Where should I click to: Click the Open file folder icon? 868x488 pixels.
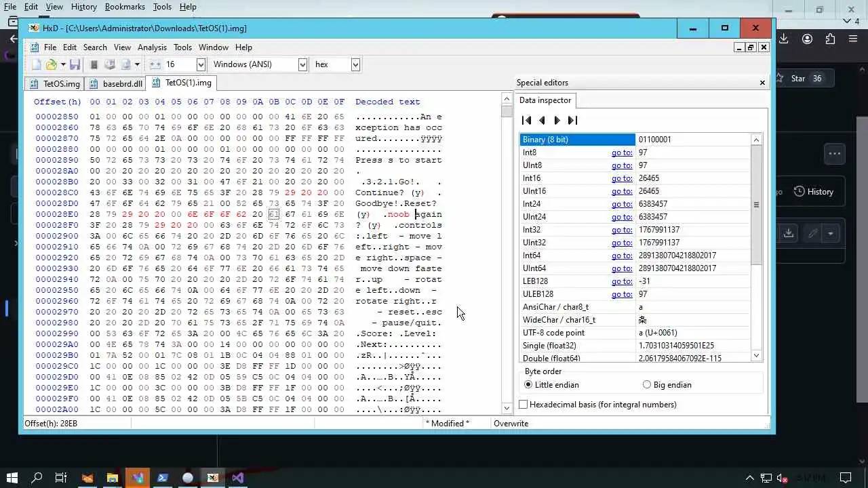52,64
